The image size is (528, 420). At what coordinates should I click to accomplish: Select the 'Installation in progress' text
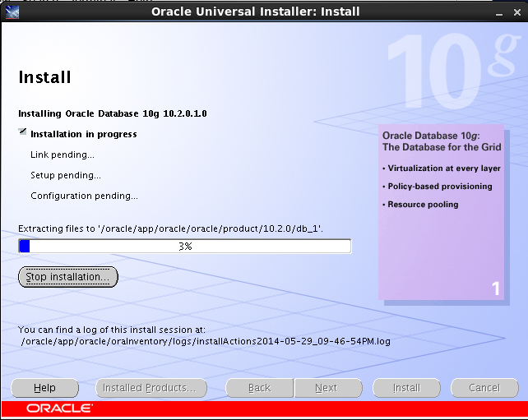tap(84, 134)
